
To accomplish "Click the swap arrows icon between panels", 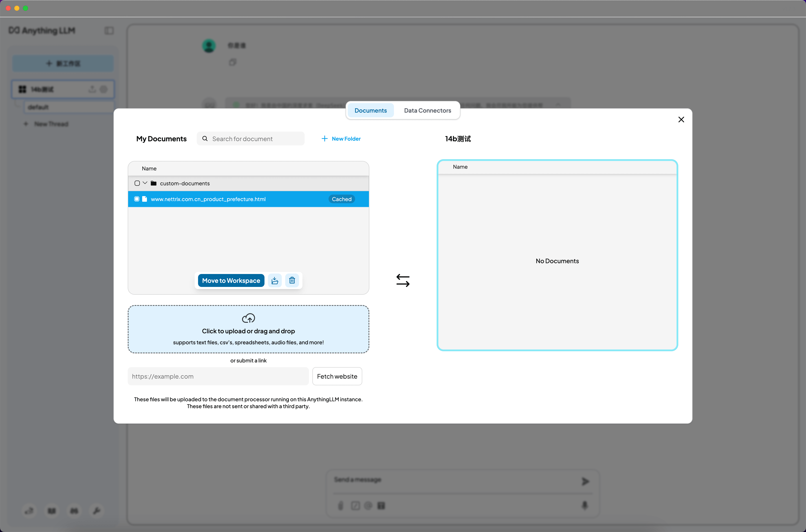I will 403,280.
